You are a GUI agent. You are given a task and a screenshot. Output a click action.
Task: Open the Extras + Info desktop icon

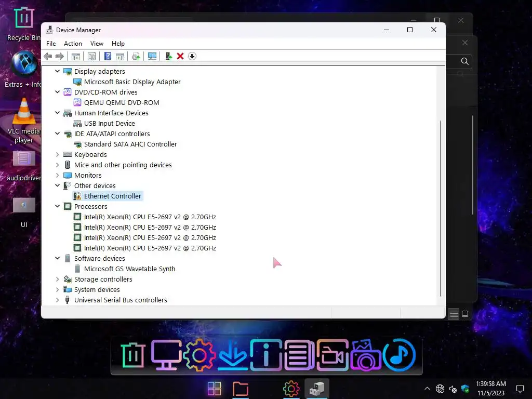click(x=24, y=70)
